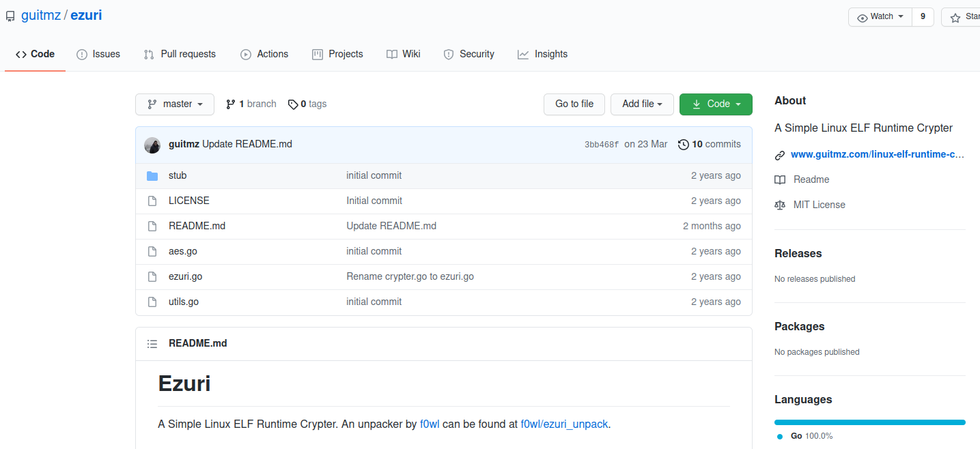Click the Readme book icon in About

coord(780,180)
